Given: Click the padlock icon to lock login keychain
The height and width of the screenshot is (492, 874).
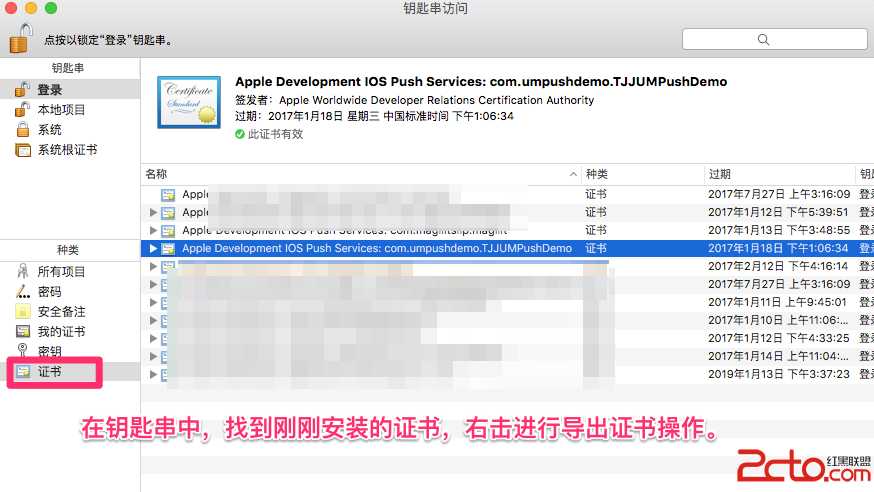Looking at the screenshot, I should [21, 38].
